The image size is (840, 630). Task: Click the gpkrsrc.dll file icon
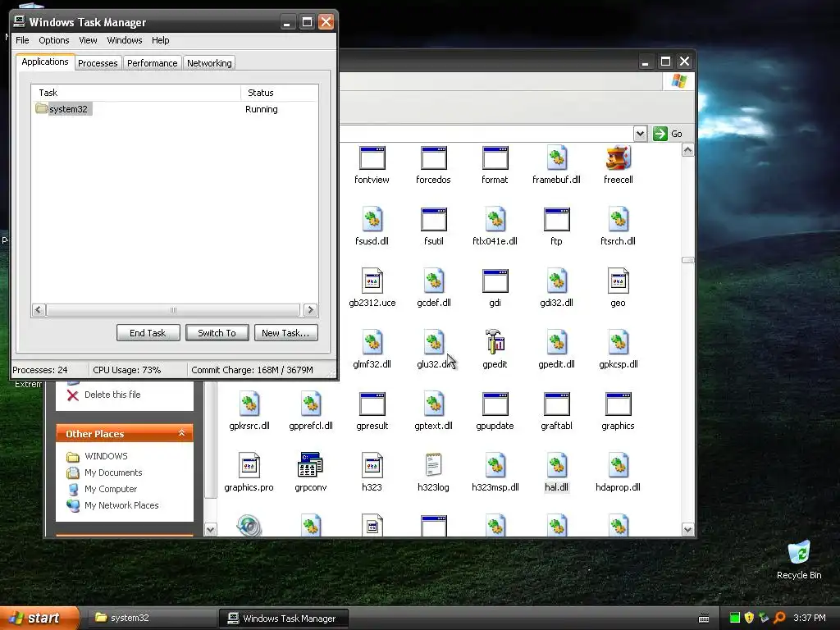click(249, 404)
